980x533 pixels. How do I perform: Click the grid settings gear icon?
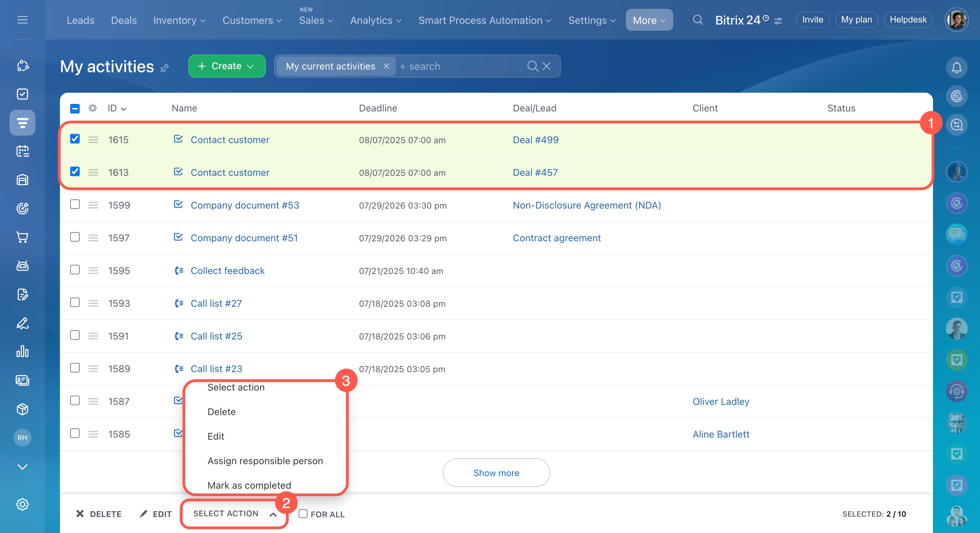pos(92,108)
